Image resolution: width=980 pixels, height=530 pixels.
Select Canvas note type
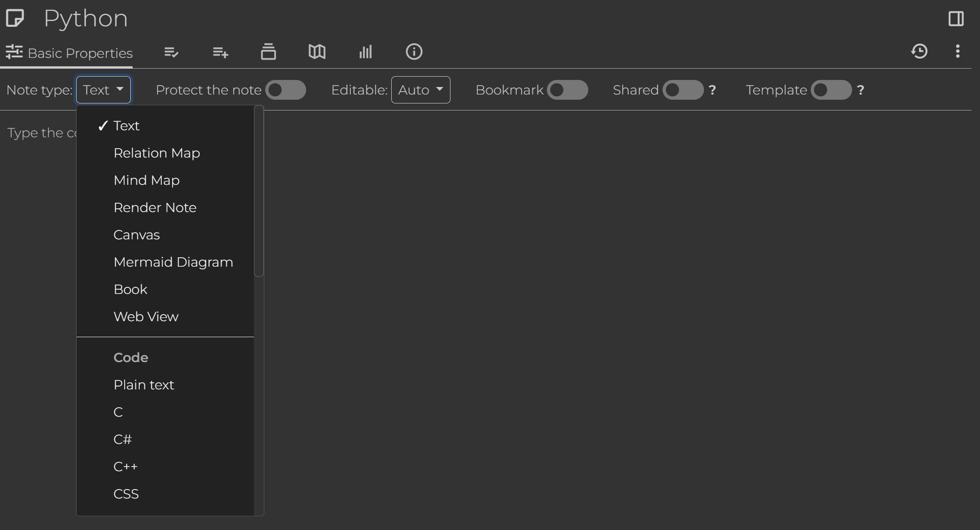click(x=136, y=235)
